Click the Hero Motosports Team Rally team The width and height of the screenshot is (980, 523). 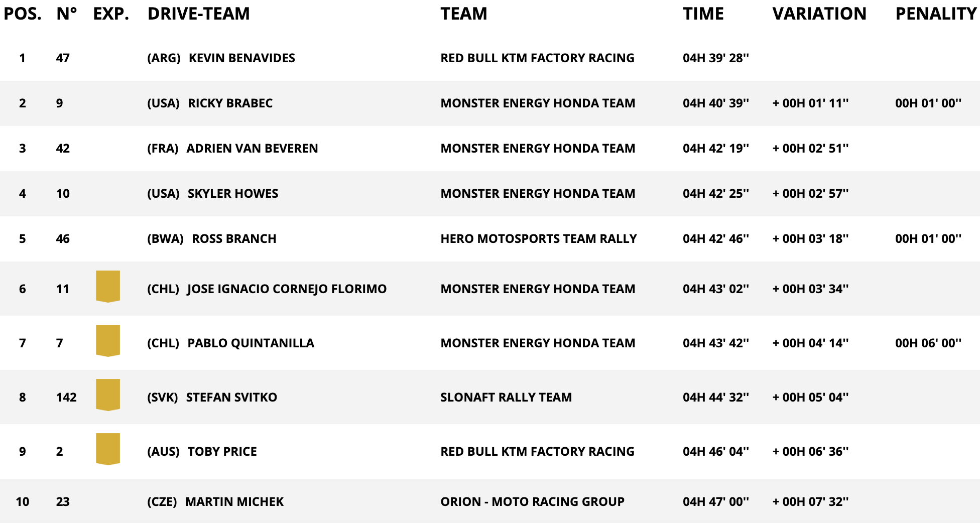click(538, 239)
